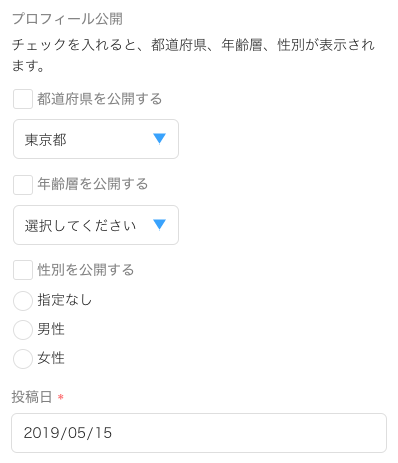Image resolution: width=398 pixels, height=463 pixels.
Task: Select the 指定なし radio button
Action: (23, 301)
